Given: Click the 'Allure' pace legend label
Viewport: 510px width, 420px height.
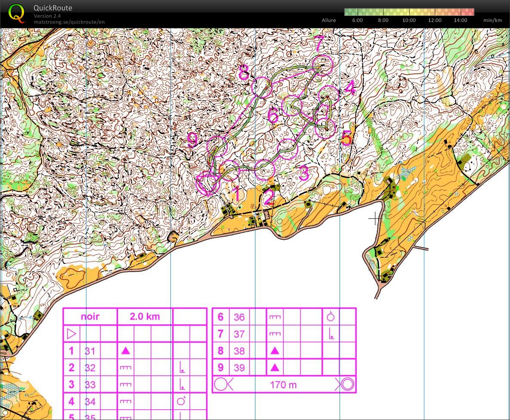Looking at the screenshot, I should (329, 20).
